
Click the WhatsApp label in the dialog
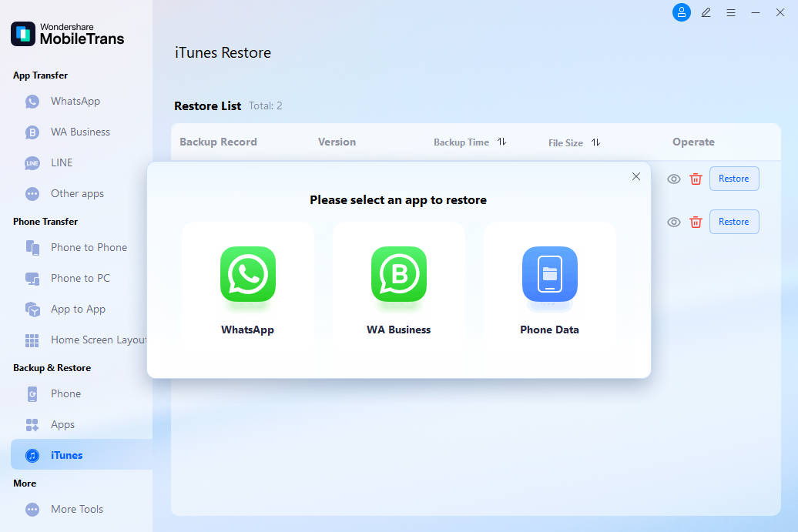(x=247, y=330)
